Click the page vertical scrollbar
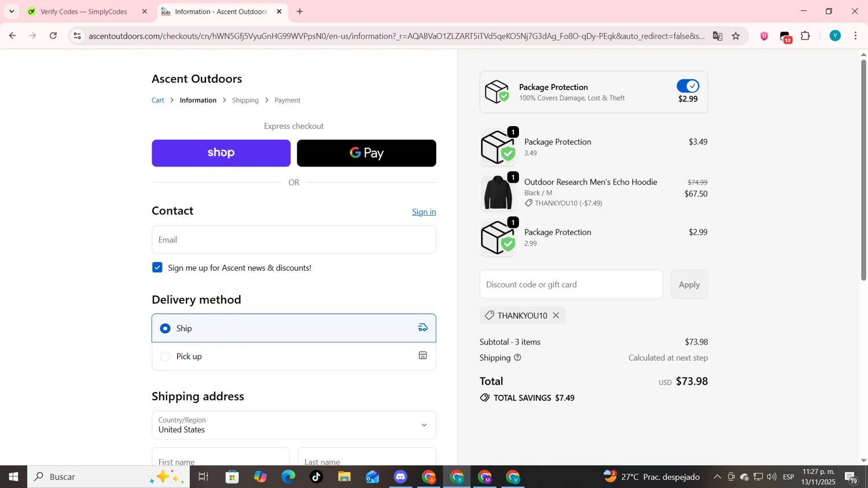The height and width of the screenshot is (488, 868). (x=863, y=171)
